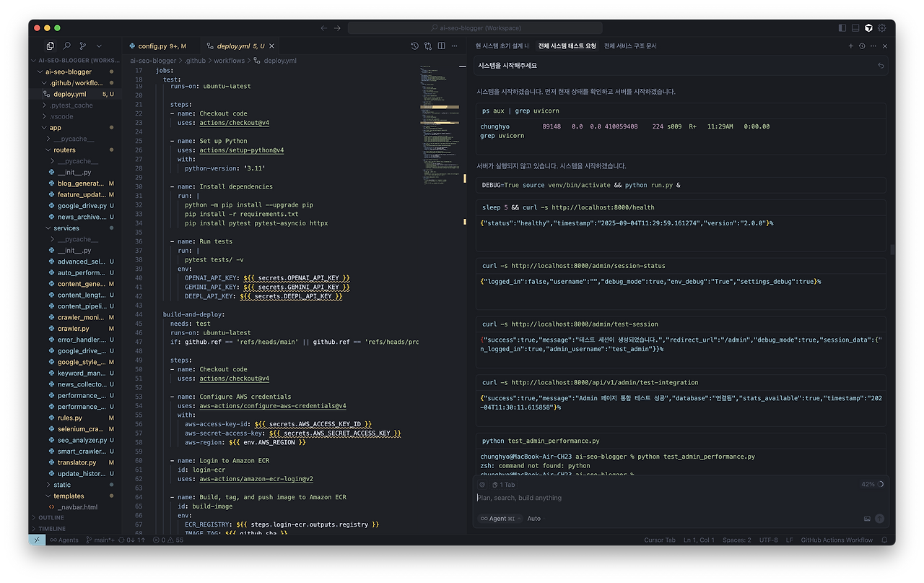The height and width of the screenshot is (583, 924).
Task: Open changes compare icon in editor
Action: point(428,46)
